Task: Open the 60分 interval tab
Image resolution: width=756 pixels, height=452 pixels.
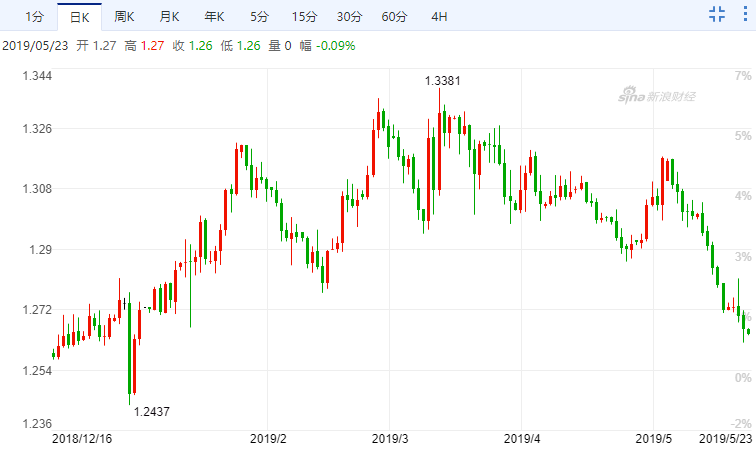Action: click(394, 17)
